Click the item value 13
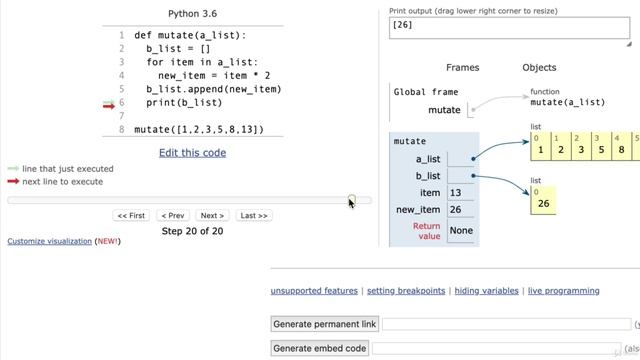Screen dimensions: 640x360 456,193
